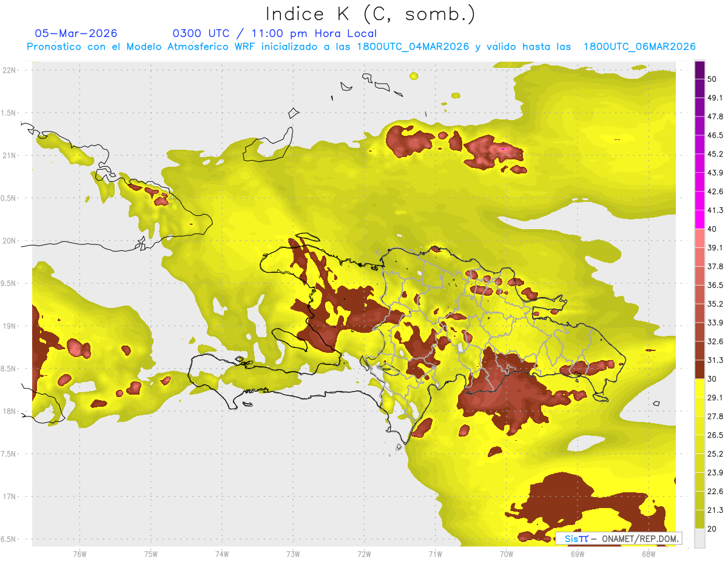Click the colorbar value label 33.9
728x562 pixels.
715,323
